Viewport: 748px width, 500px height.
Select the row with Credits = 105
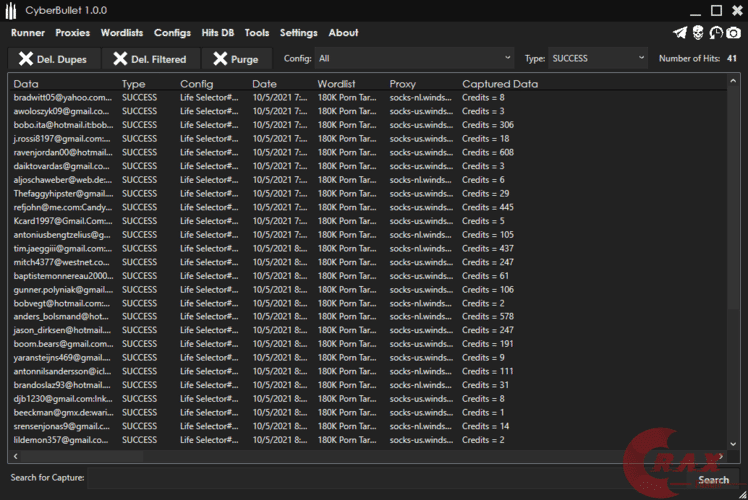[367, 235]
